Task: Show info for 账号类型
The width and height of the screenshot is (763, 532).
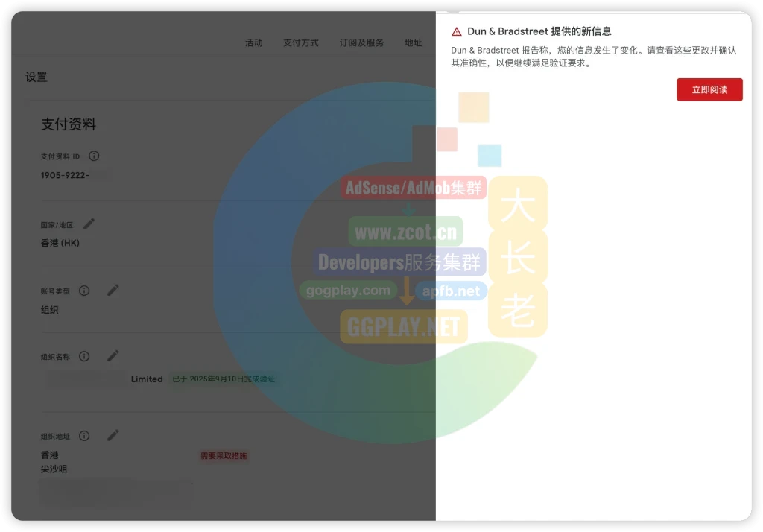Action: [x=84, y=291]
